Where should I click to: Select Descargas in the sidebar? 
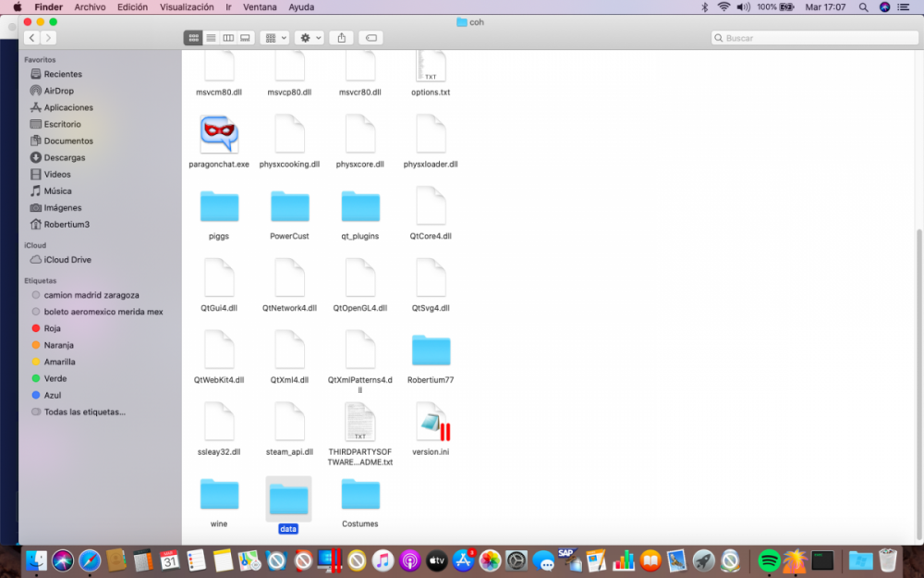(x=64, y=157)
